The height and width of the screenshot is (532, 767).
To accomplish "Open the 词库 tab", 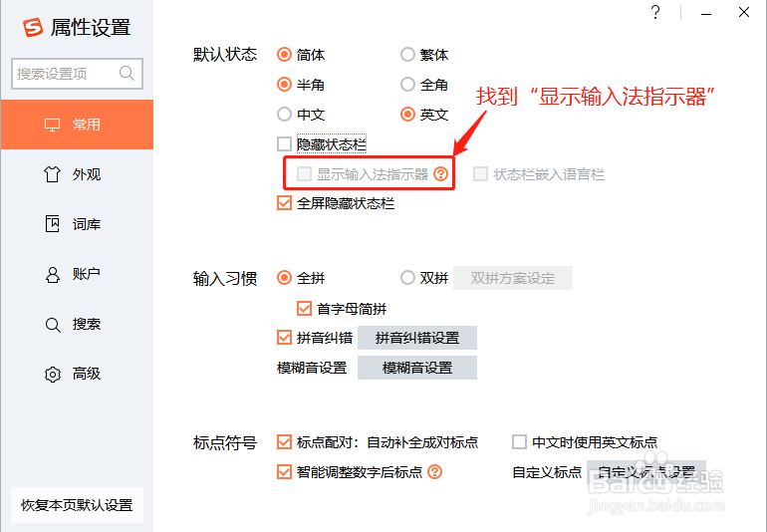I will [78, 224].
